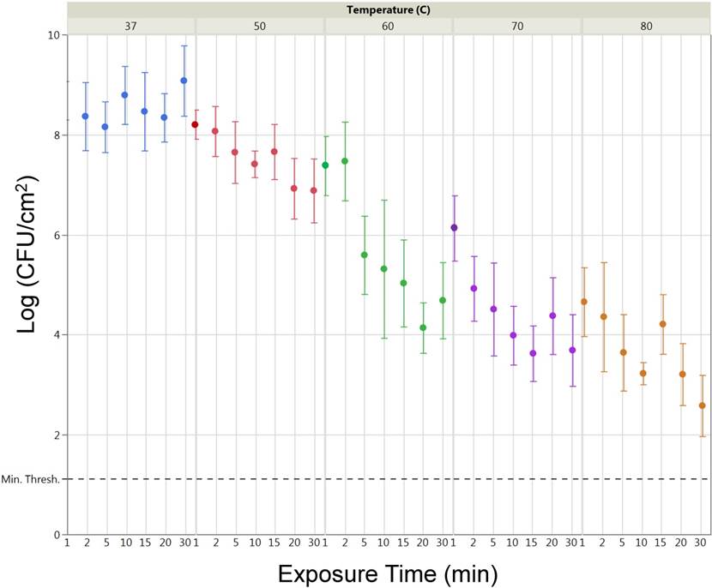This screenshot has height=588, width=712.
Task: Click the y-axis tick label 10
Action: click(x=55, y=35)
